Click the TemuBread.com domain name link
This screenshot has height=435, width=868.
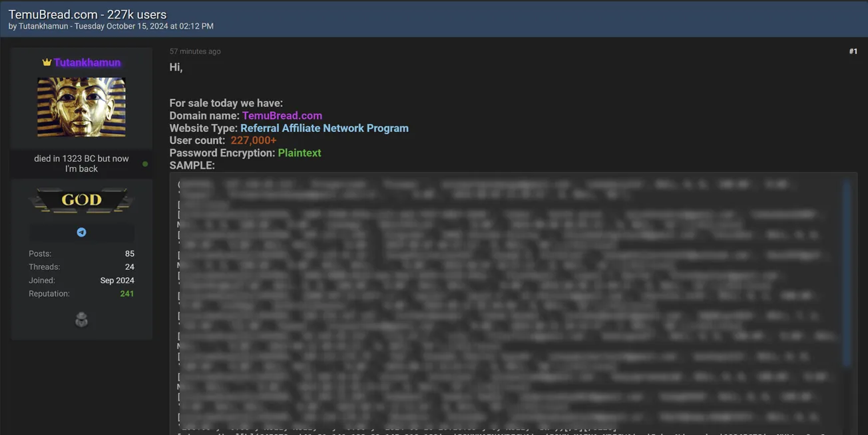point(282,116)
